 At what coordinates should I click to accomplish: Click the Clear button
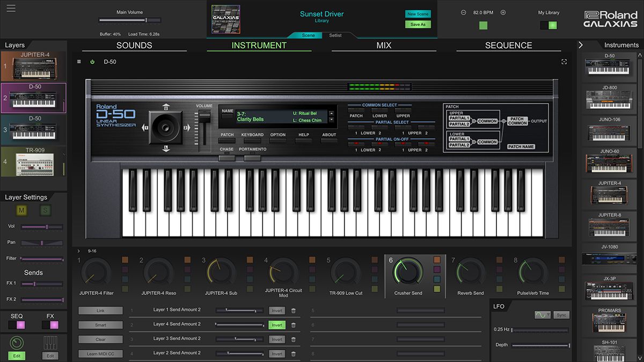(x=100, y=339)
